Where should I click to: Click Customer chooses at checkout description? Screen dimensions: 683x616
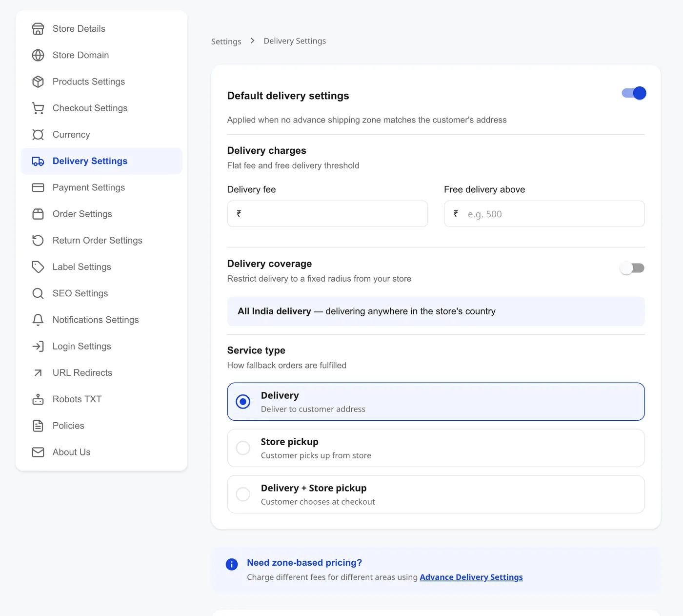(x=318, y=502)
